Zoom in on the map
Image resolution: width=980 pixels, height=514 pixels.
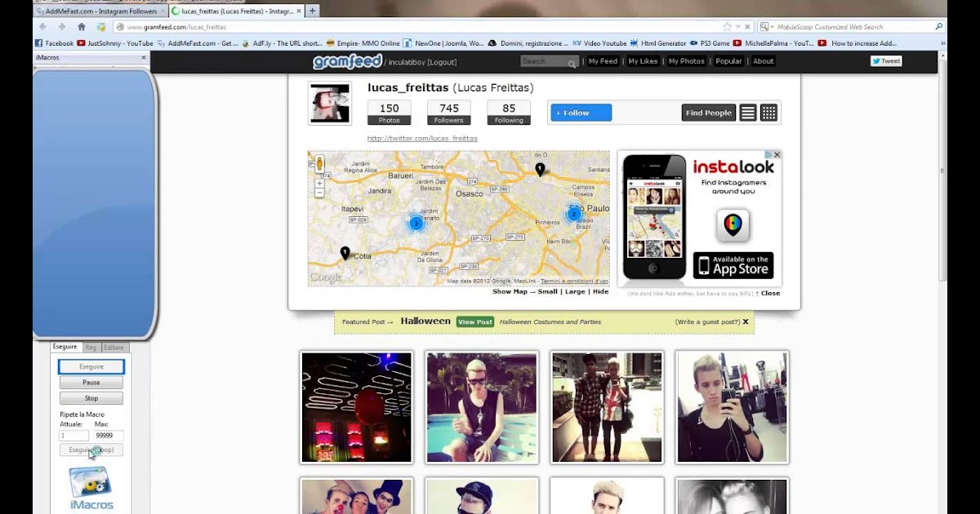point(319,184)
